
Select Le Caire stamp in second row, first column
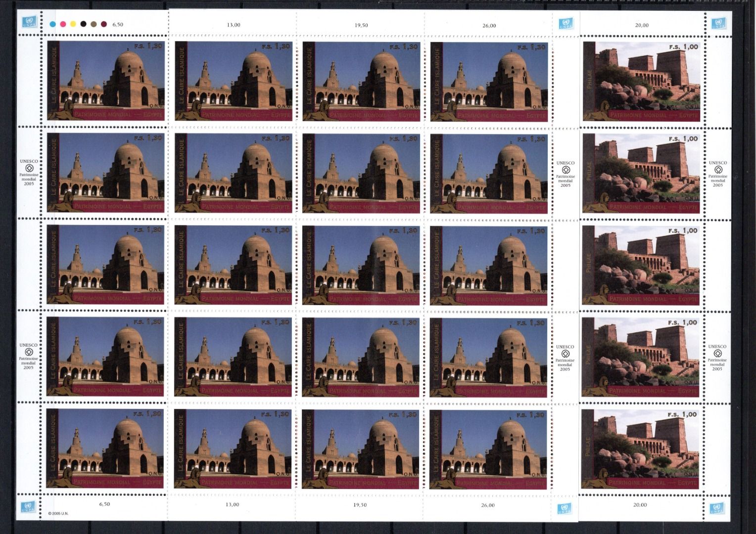(105, 173)
